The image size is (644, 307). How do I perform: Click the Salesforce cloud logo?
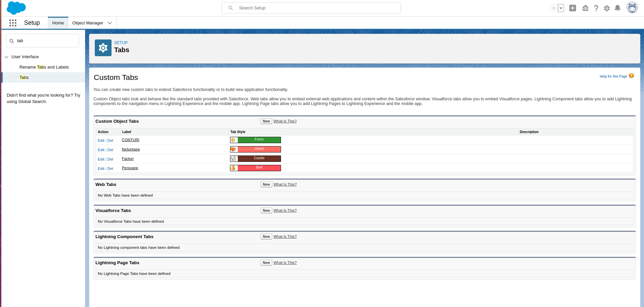pos(16,8)
